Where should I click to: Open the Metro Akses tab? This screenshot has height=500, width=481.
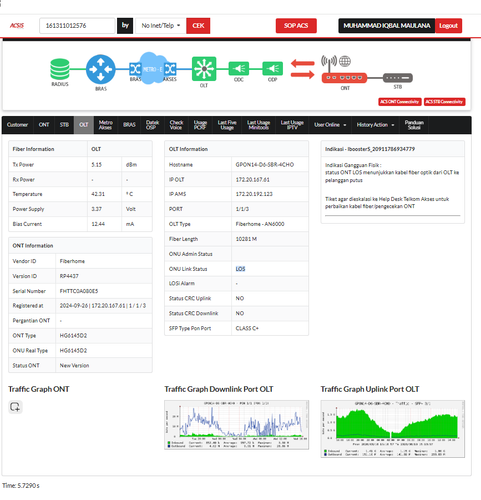[105, 125]
